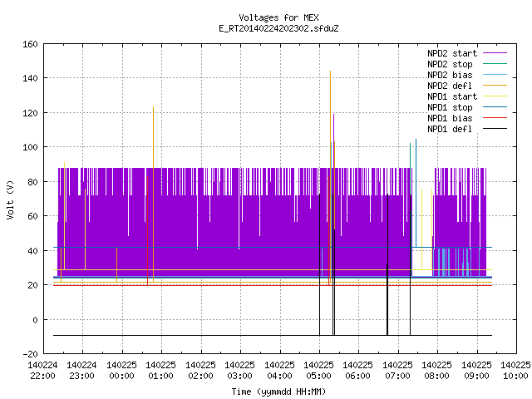The height and width of the screenshot is (399, 532).
Task: Click the 'NPD1 stop' legend label
Action: tap(450, 107)
